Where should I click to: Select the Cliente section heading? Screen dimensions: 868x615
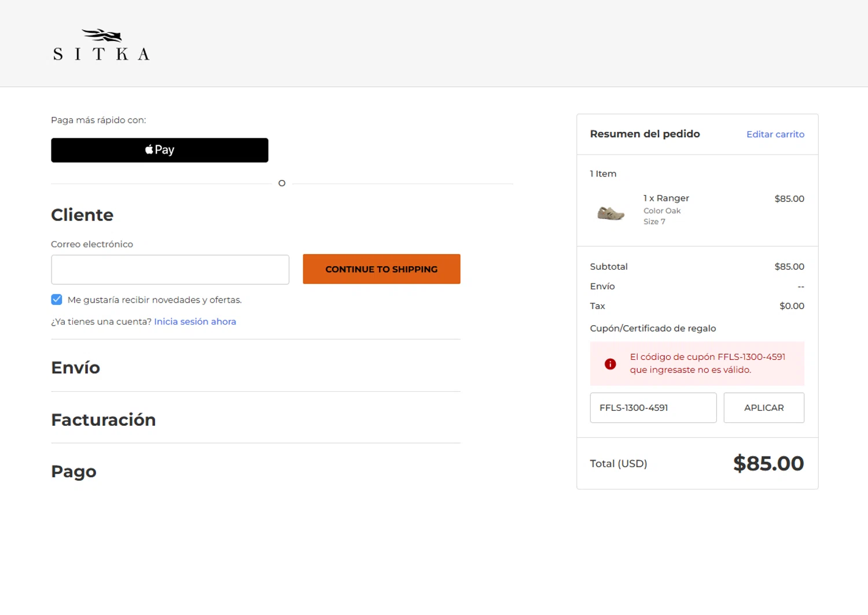82,215
